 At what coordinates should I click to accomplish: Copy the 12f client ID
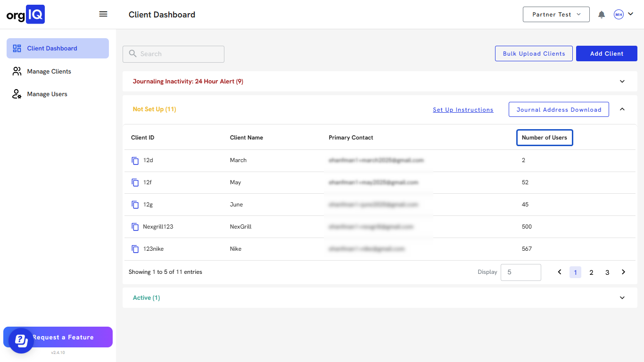(135, 182)
